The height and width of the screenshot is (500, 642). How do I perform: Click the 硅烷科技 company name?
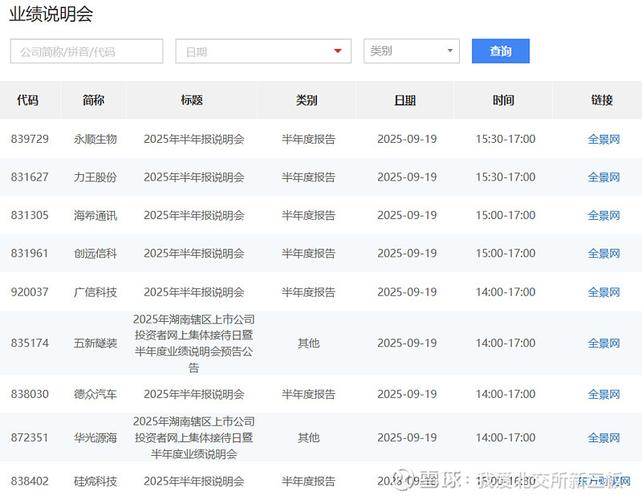coord(96,481)
